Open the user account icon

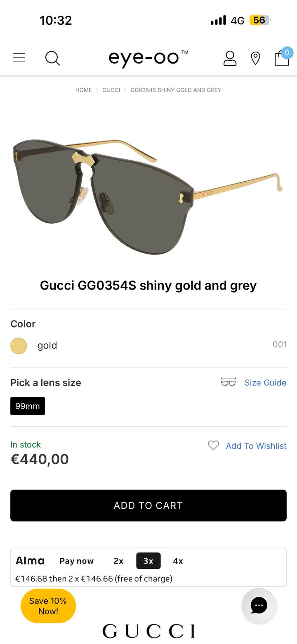pos(230,58)
